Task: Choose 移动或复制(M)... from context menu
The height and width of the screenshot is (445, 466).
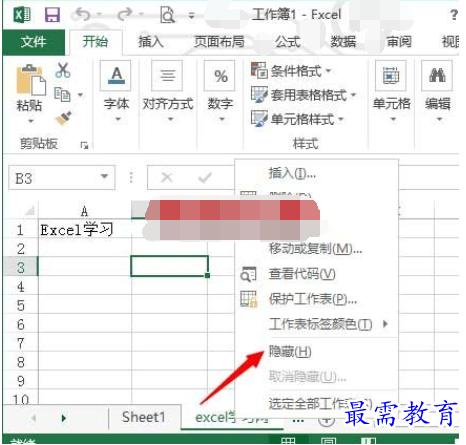Action: pyautogui.click(x=315, y=248)
